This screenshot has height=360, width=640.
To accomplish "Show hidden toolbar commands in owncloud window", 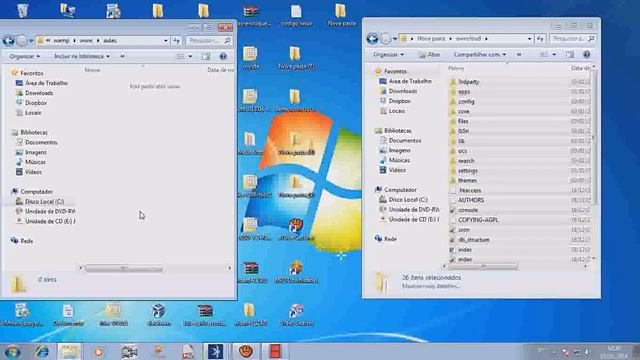I will [x=519, y=54].
